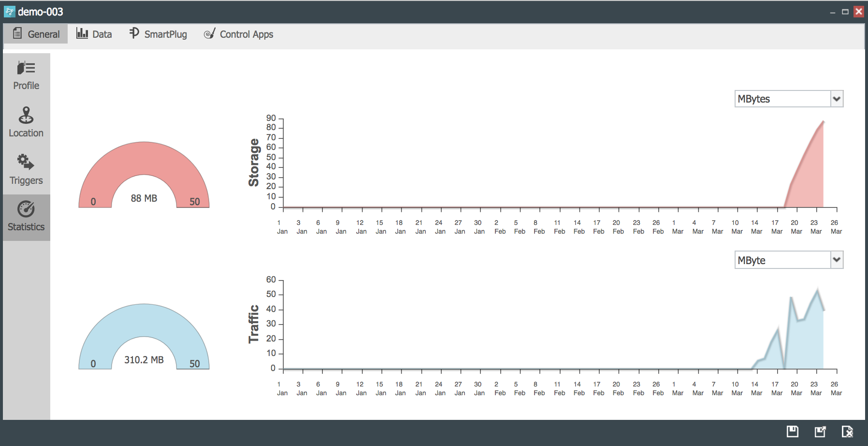Click the discard document icon in the footer
This screenshot has height=446, width=868.
pyautogui.click(x=847, y=431)
